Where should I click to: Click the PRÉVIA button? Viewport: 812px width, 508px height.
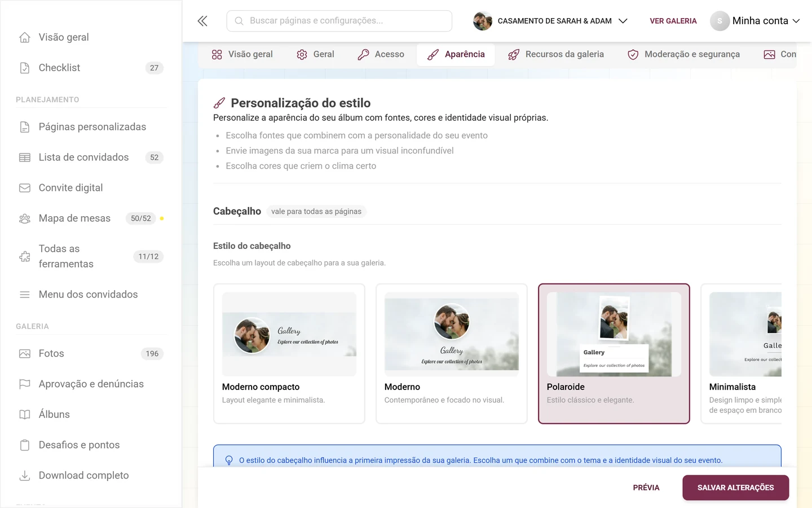tap(646, 488)
